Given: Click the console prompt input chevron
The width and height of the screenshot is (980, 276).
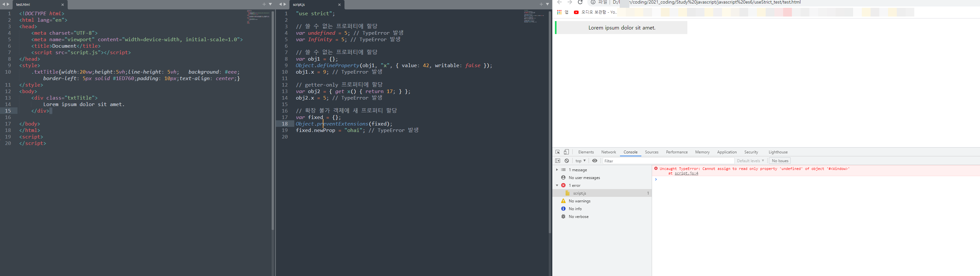Looking at the screenshot, I should tap(656, 179).
